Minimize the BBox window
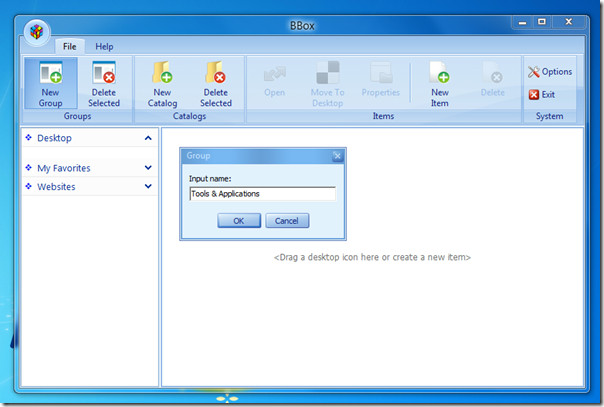The height and width of the screenshot is (407, 604). pos(522,22)
